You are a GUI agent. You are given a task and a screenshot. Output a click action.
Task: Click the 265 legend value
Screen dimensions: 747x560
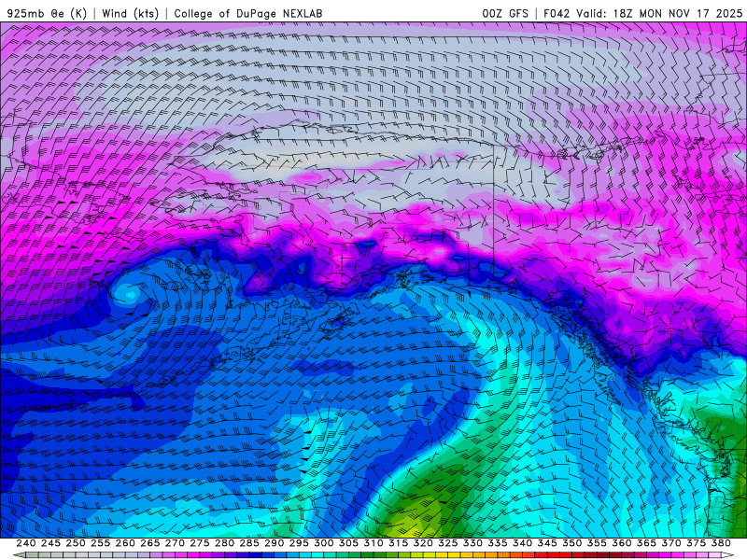tap(150, 543)
